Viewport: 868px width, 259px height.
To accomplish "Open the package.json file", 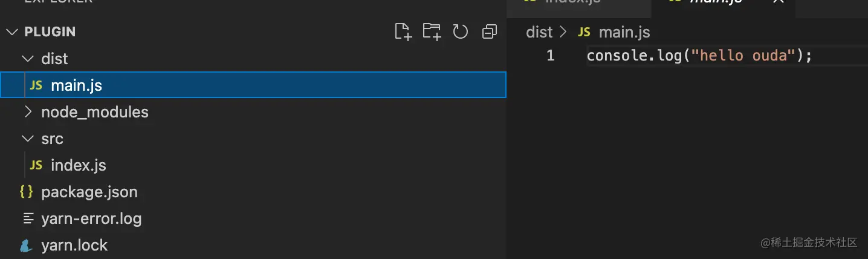I will (x=89, y=192).
